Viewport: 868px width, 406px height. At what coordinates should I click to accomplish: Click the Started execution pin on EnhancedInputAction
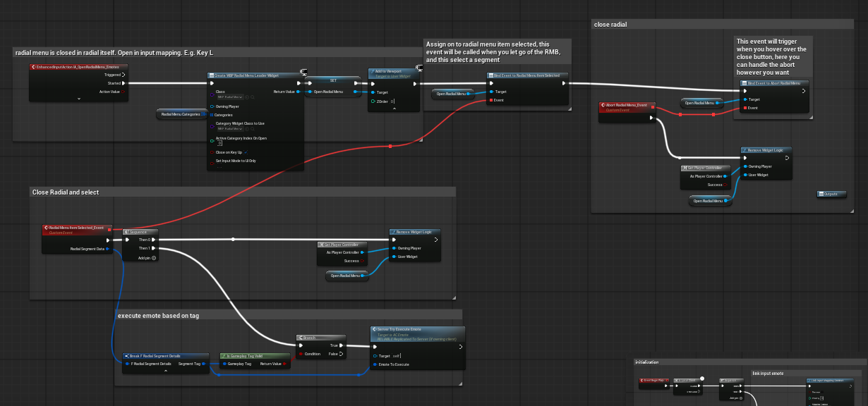pyautogui.click(x=123, y=82)
